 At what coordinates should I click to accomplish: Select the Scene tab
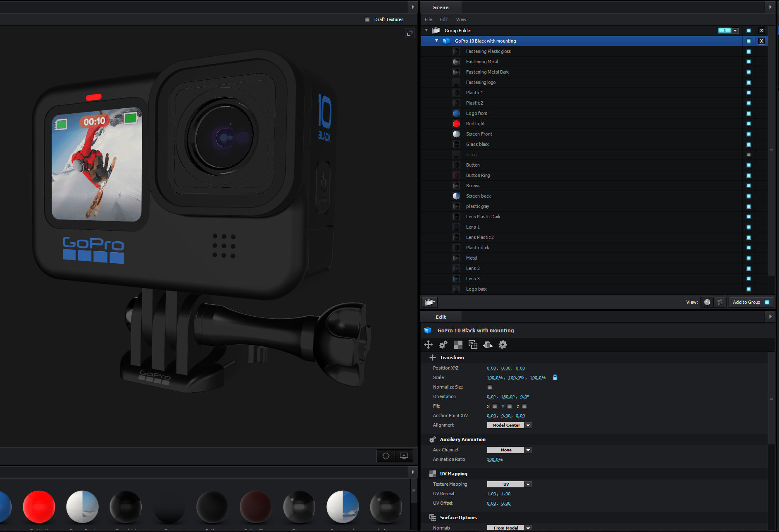(441, 7)
